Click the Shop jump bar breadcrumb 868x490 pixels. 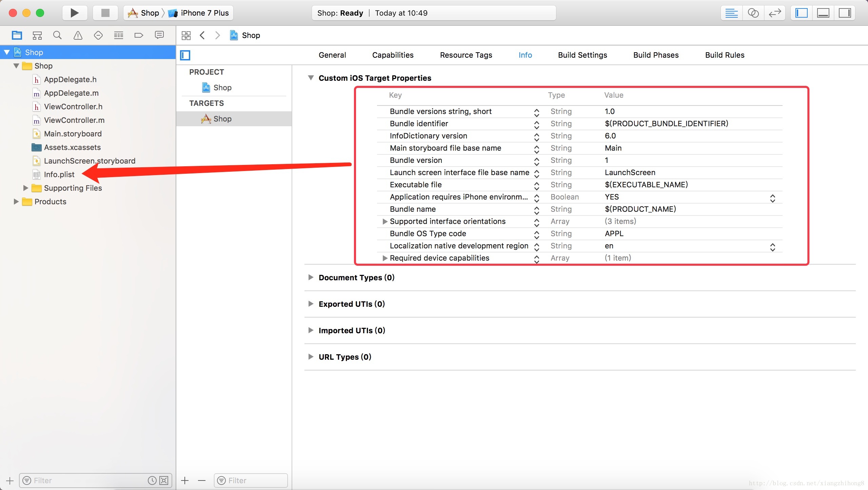(245, 35)
